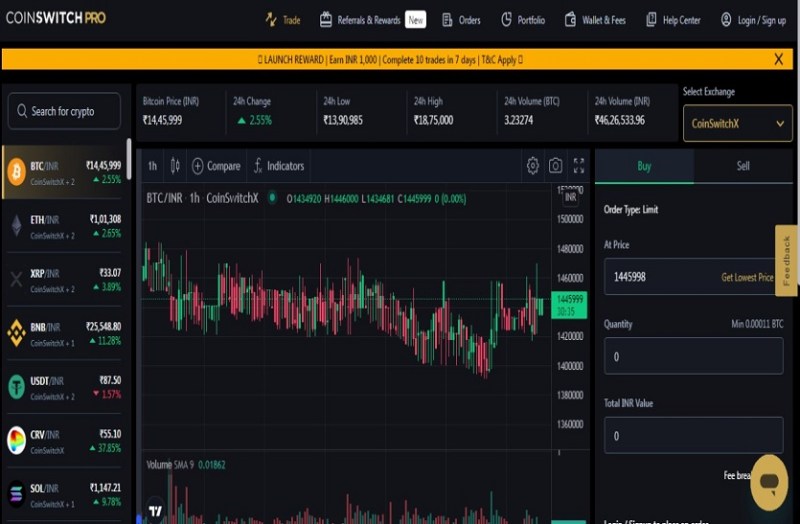This screenshot has width=800, height=524.
Task: Click Login / Sign up
Action: [x=751, y=20]
